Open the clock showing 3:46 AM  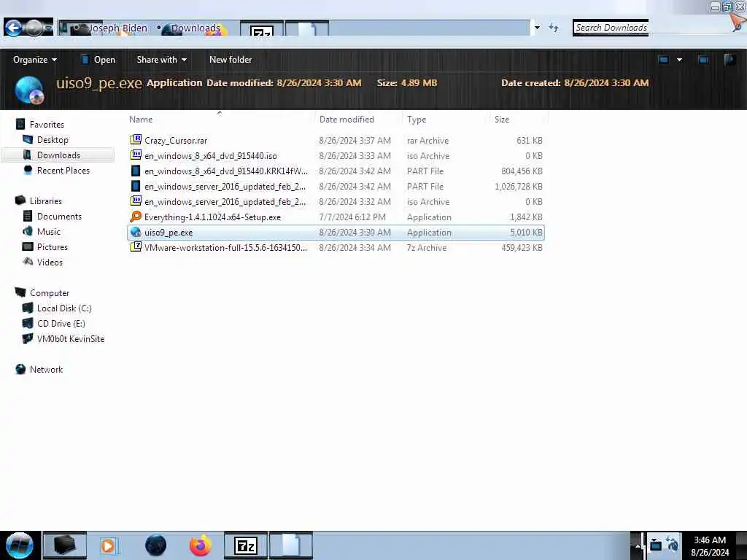[x=710, y=545]
